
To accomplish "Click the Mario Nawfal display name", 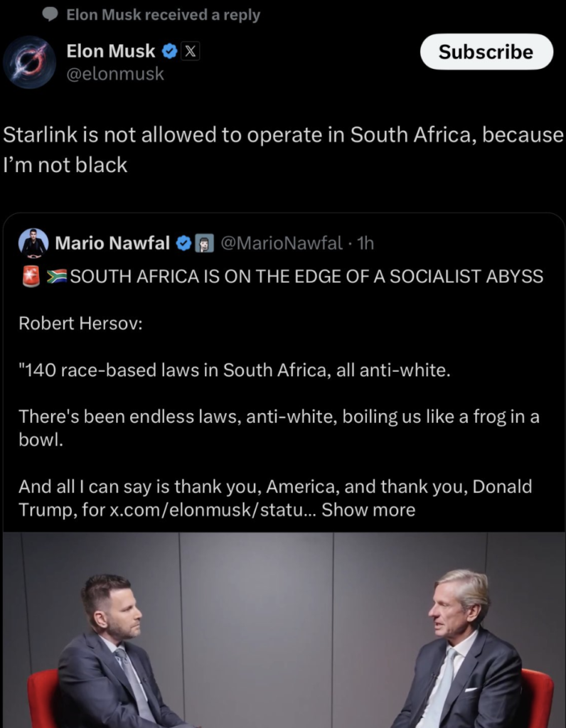I will click(112, 244).
